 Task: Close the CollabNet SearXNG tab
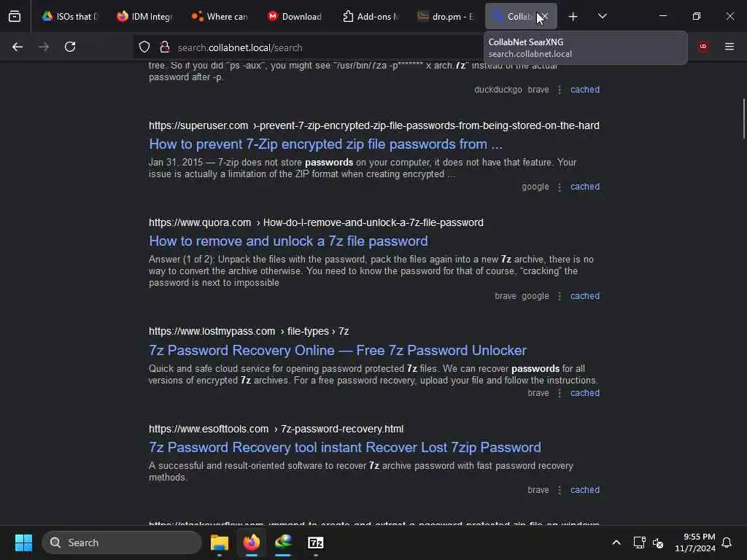(544, 17)
